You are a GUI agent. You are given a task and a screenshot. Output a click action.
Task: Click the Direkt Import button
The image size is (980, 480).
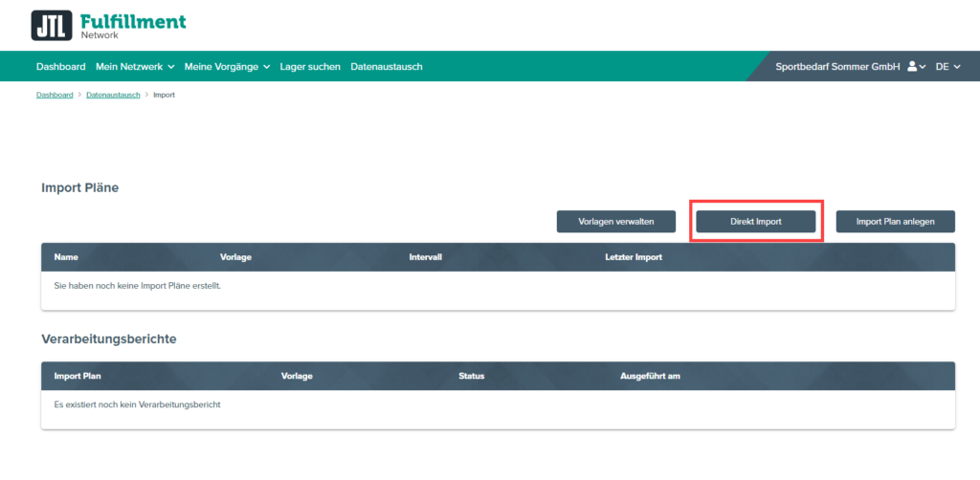(756, 222)
